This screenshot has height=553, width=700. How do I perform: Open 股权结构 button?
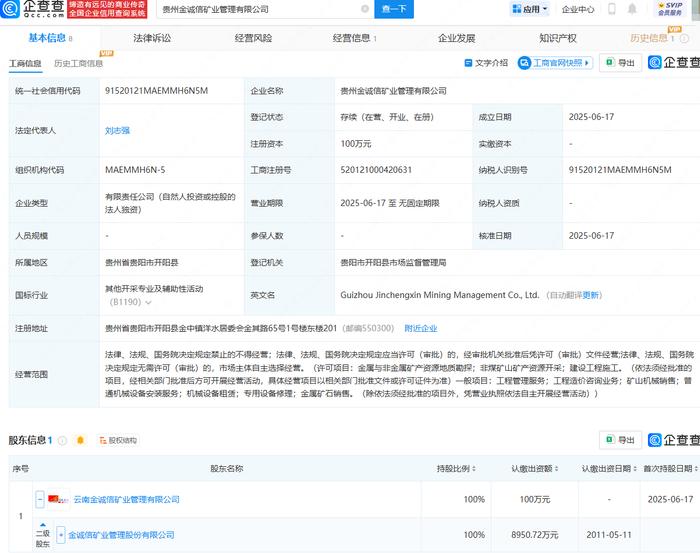(118, 441)
